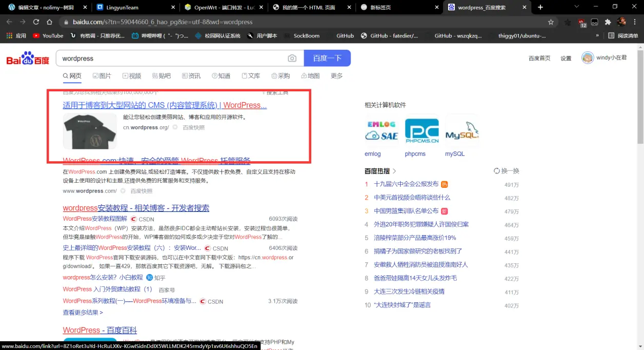Open hot search 十九届六中全会公报发布
644x350 pixels.
406,184
